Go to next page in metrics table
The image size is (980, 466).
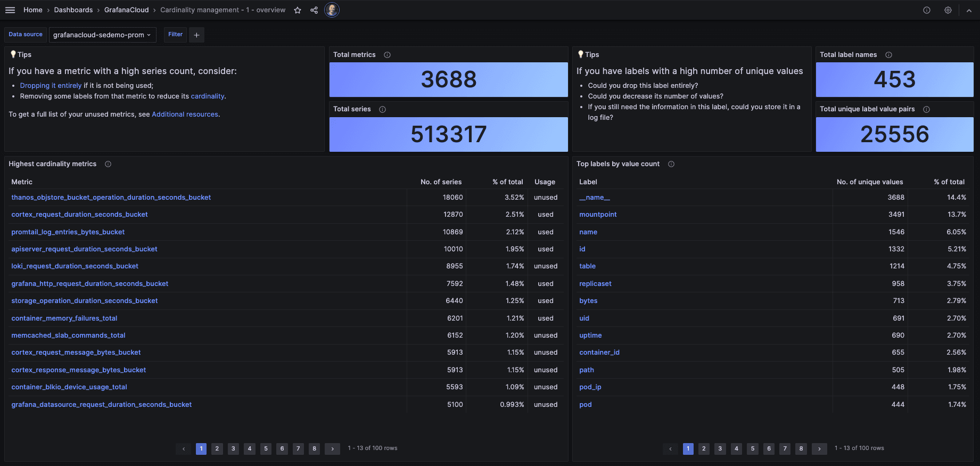coord(332,448)
